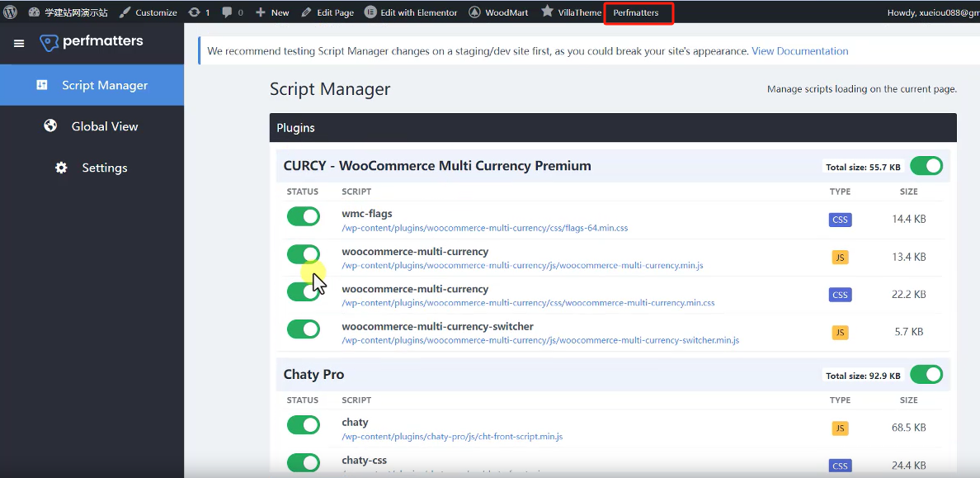Click the Total size: 55.7 KB label

point(863,167)
